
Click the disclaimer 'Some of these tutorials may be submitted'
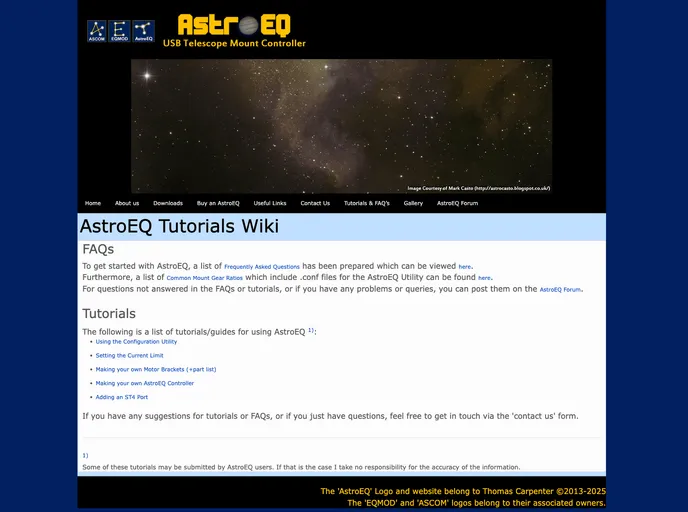click(301, 467)
